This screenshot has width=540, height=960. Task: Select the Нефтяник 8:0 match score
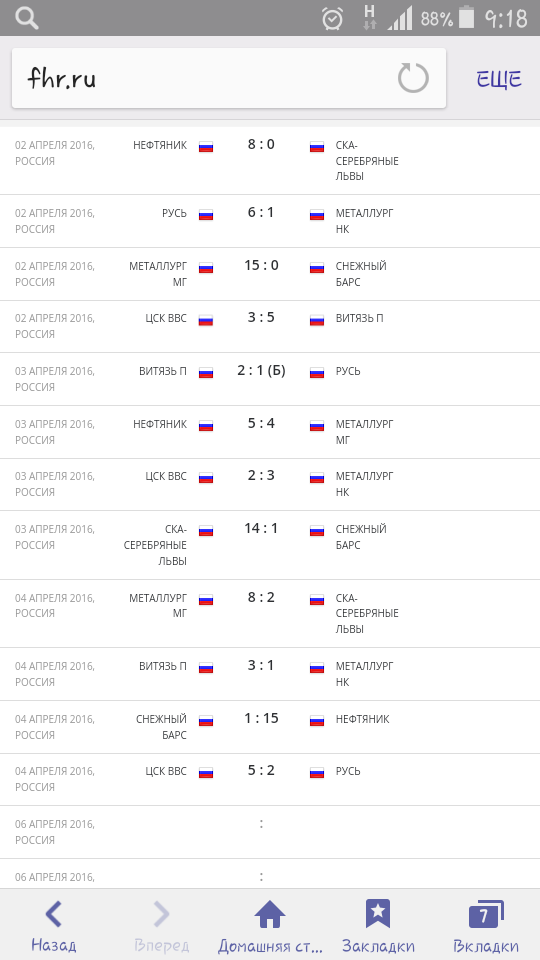click(261, 144)
